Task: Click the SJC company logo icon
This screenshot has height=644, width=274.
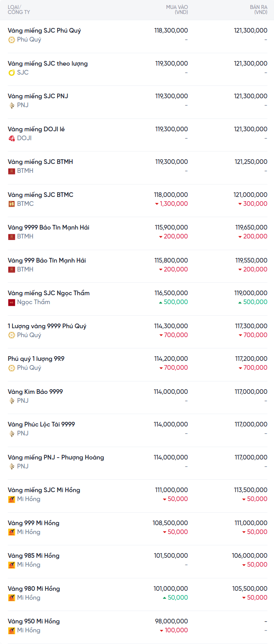Action: (12, 73)
